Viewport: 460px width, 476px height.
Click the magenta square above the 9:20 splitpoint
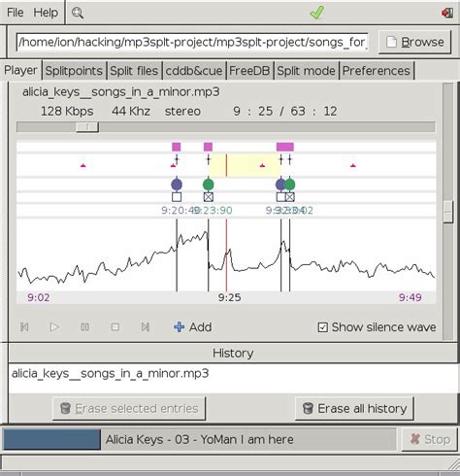177,147
